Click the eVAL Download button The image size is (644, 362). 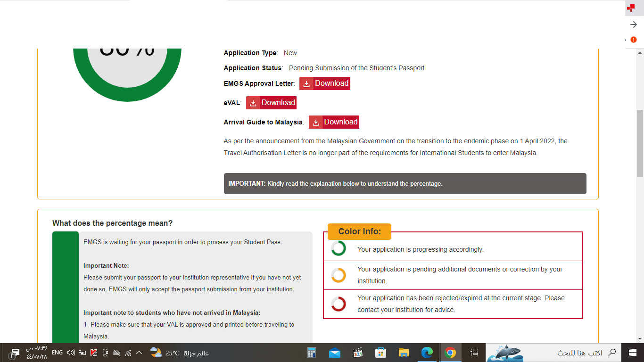(x=271, y=103)
